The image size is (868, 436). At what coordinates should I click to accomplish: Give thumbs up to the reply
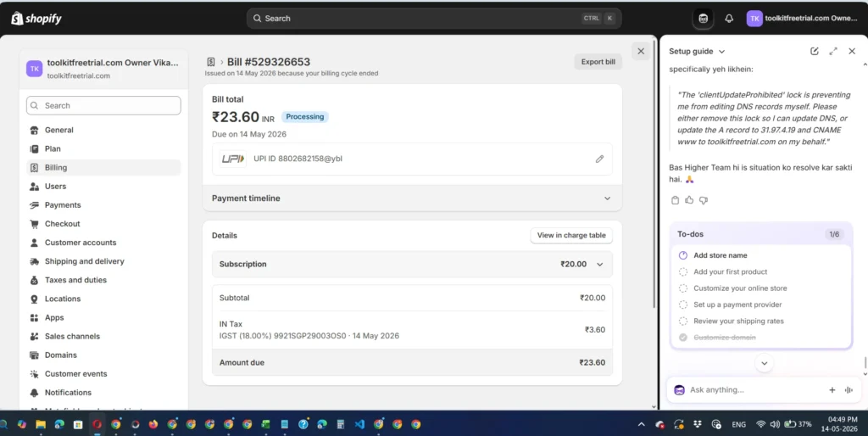pos(689,200)
